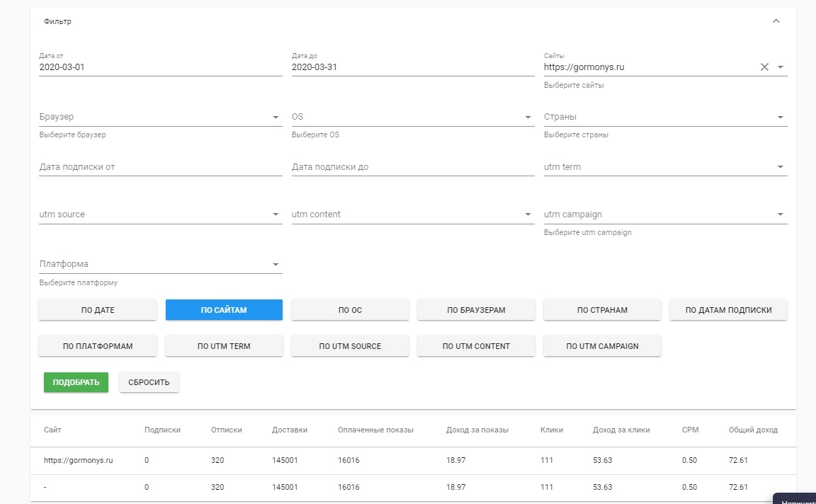The image size is (816, 504).
Task: Expand the utm campaign dropdown
Action: click(x=780, y=214)
